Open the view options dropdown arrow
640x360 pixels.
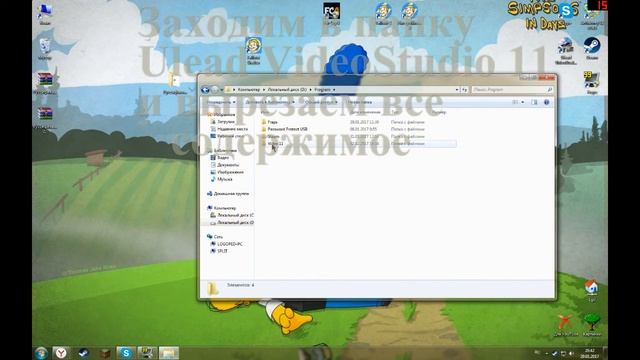coord(522,102)
